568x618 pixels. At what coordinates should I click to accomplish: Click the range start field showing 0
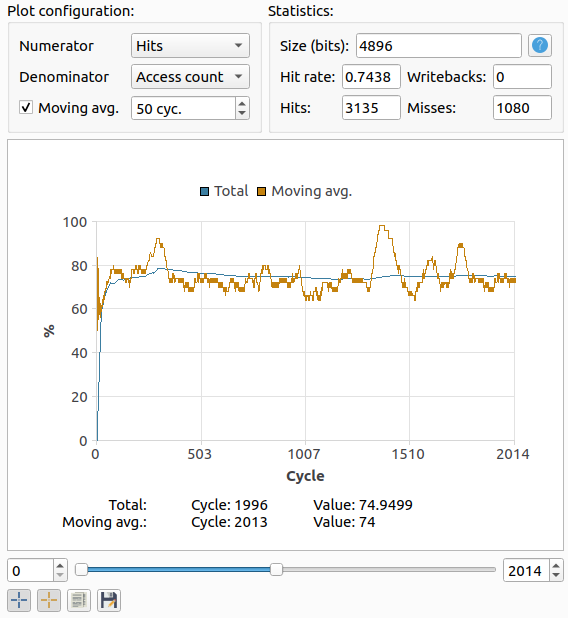coord(30,570)
